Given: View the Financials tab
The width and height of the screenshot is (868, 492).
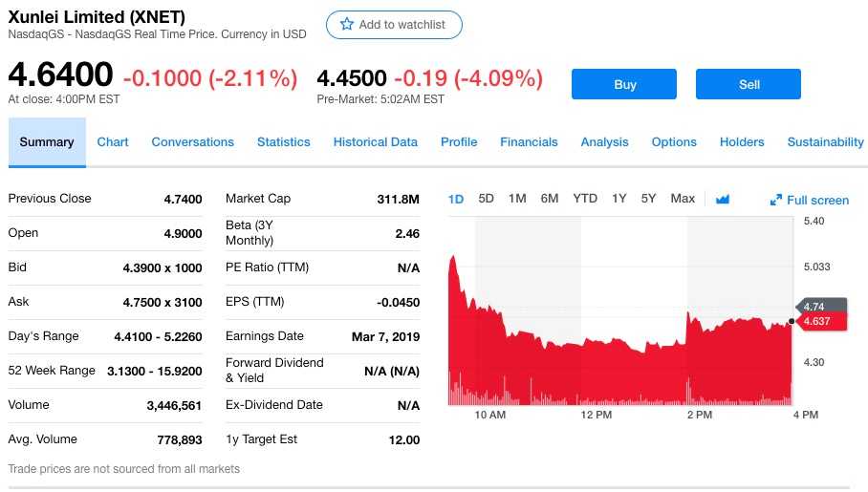Looking at the screenshot, I should pos(529,141).
